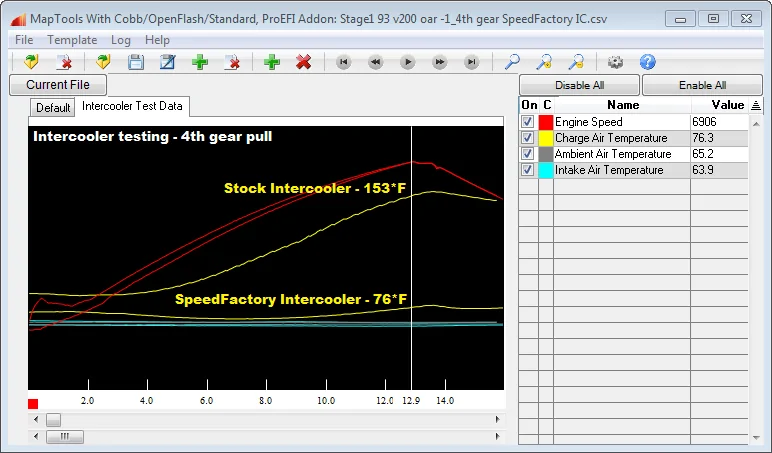Open the Help menu
Screen dimensions: 772x453
[x=157, y=40]
